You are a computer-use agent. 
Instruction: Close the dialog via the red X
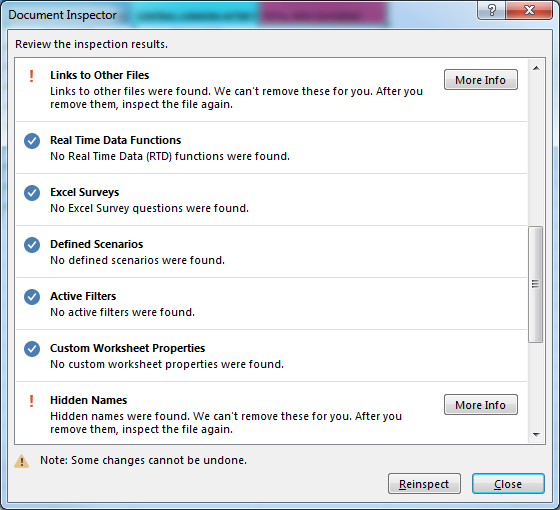click(529, 10)
